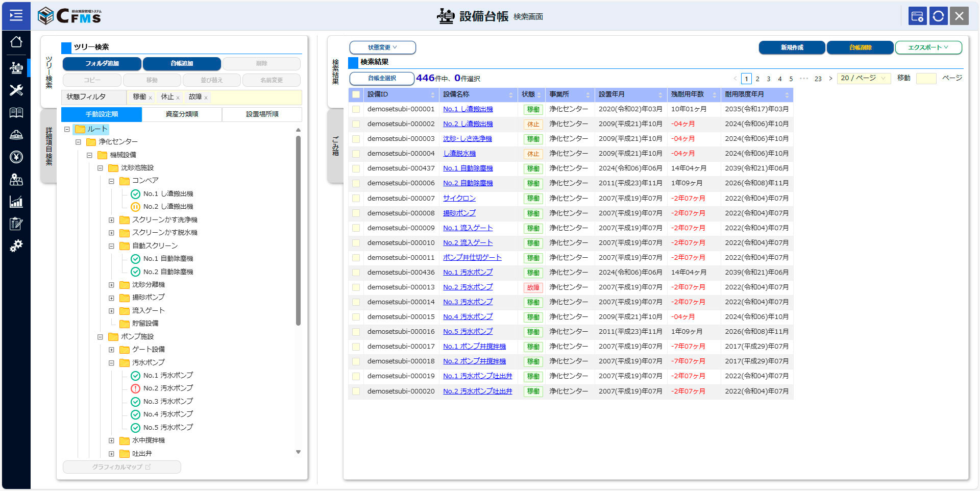
Task: Open the yen currency icon in the sidebar
Action: [x=16, y=157]
